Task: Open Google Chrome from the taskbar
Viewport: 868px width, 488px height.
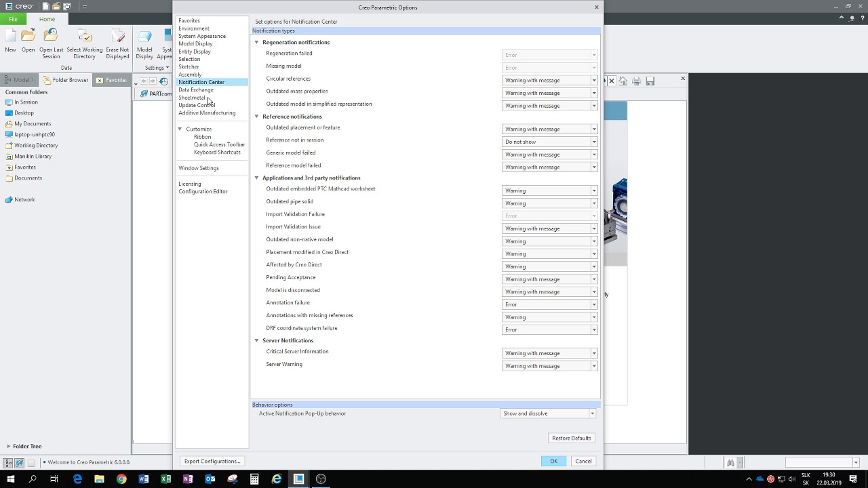Action: tap(121, 479)
